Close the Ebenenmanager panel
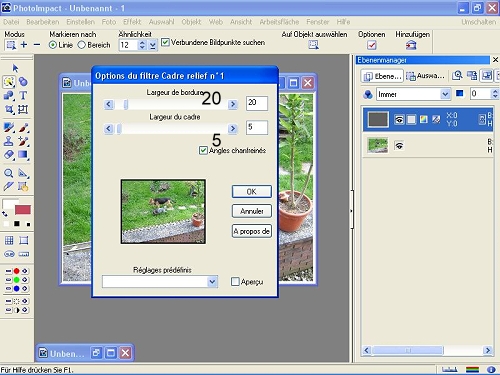This screenshot has height=375, width=500. [495, 60]
